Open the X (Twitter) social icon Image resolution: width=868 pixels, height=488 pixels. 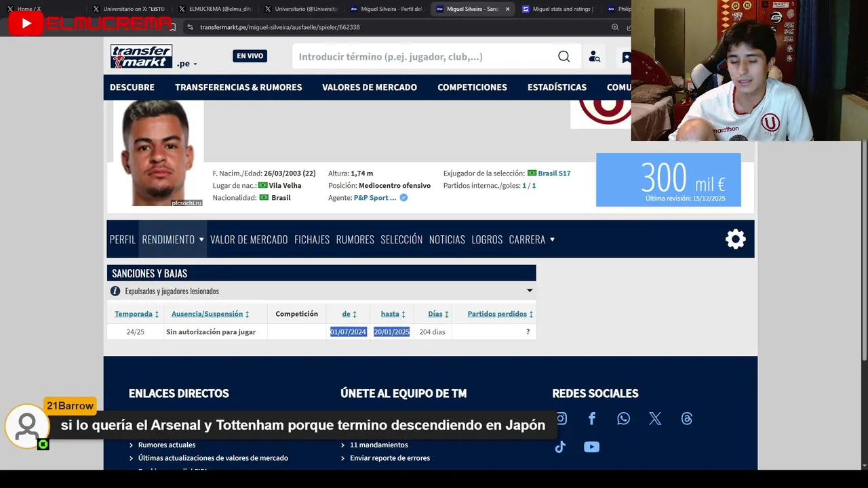pos(655,419)
